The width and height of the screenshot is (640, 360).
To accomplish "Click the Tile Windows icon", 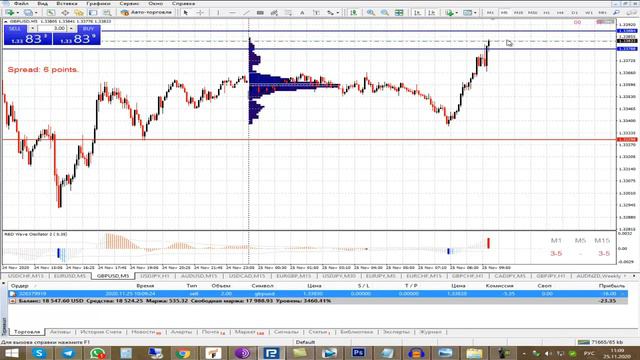I will (x=399, y=13).
